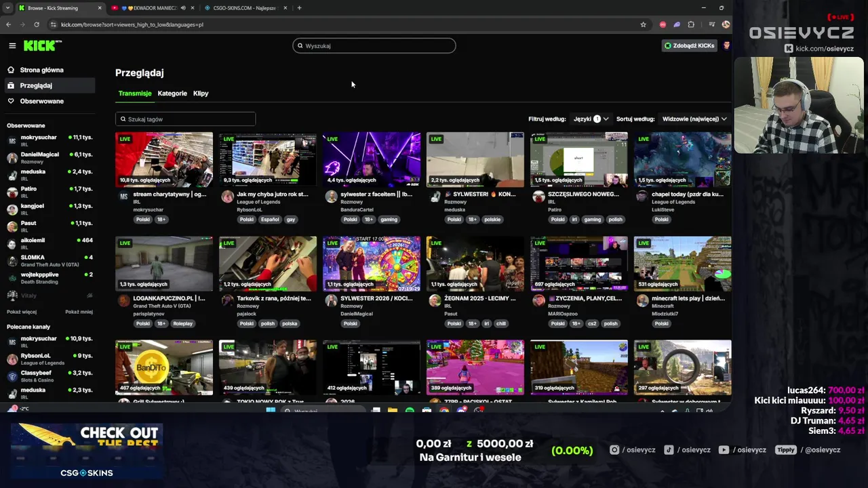The width and height of the screenshot is (868, 488).
Task: Open the pajalock Tarkovik stream thumbnail
Action: pos(268,264)
